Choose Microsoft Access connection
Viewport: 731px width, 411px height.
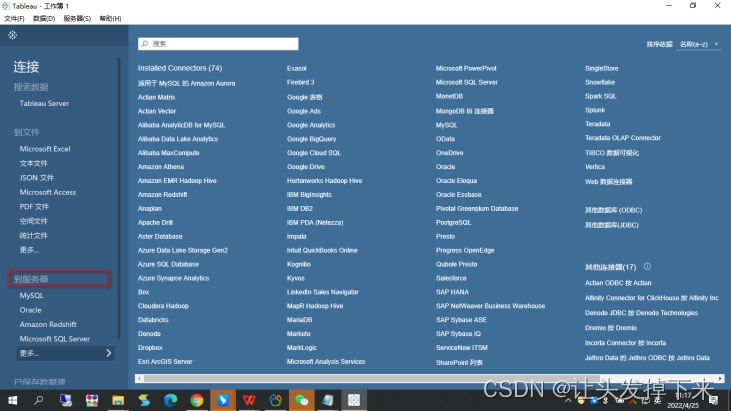(48, 192)
